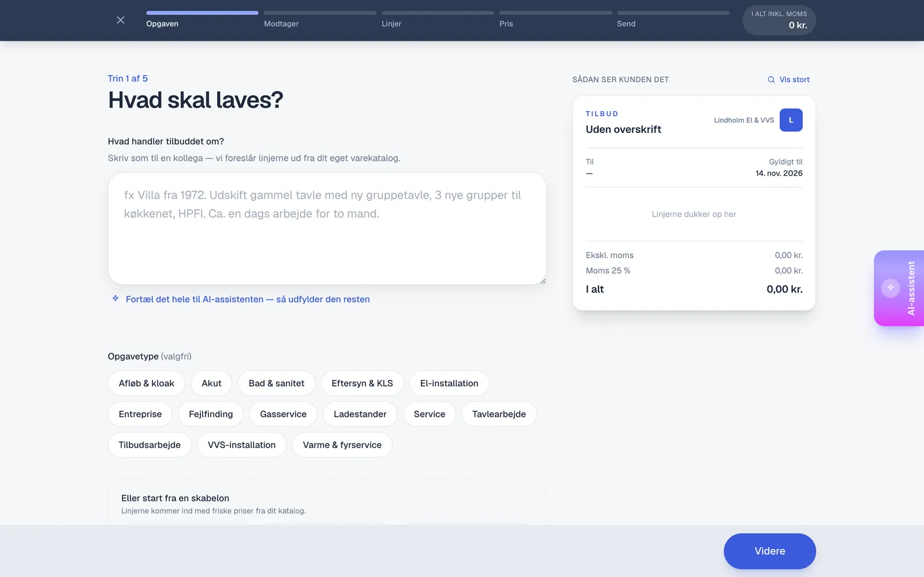Go to the Modtager step
924x577 pixels.
point(320,20)
